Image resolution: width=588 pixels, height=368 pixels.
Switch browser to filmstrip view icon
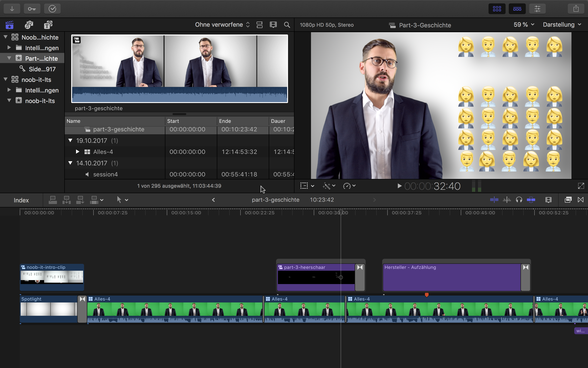tap(273, 25)
